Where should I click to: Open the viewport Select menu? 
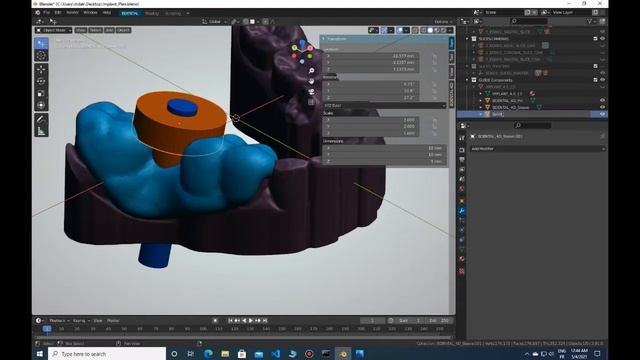pos(95,30)
